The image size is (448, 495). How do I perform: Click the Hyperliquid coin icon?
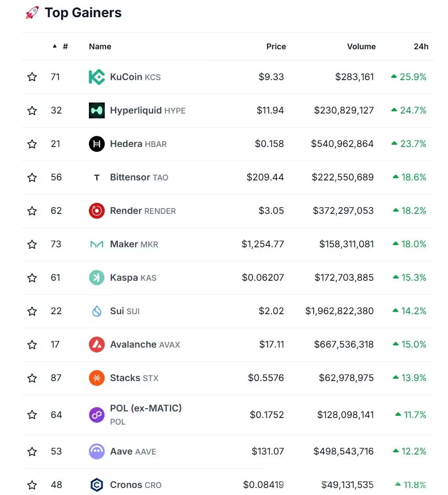pos(96,110)
